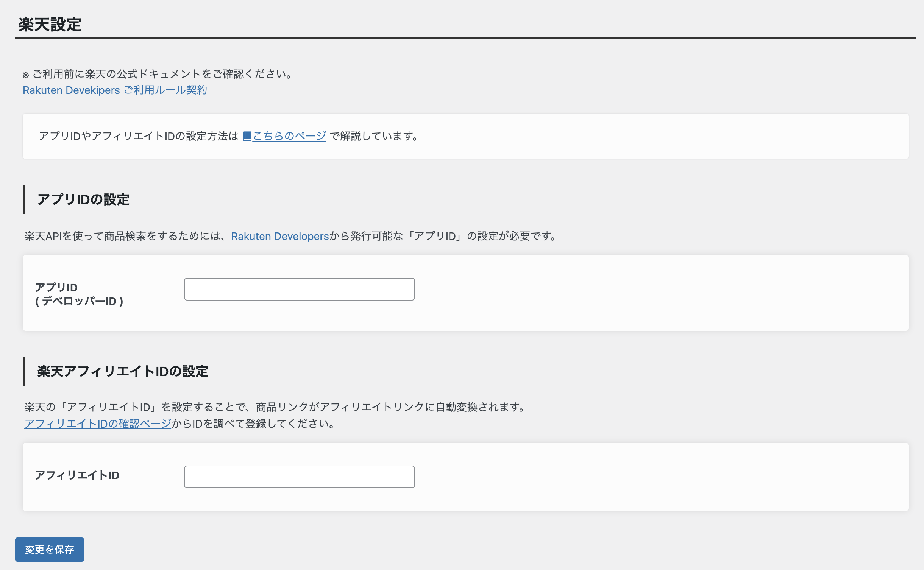Click the book icon before こちらのページ
The height and width of the screenshot is (570, 924).
(247, 136)
